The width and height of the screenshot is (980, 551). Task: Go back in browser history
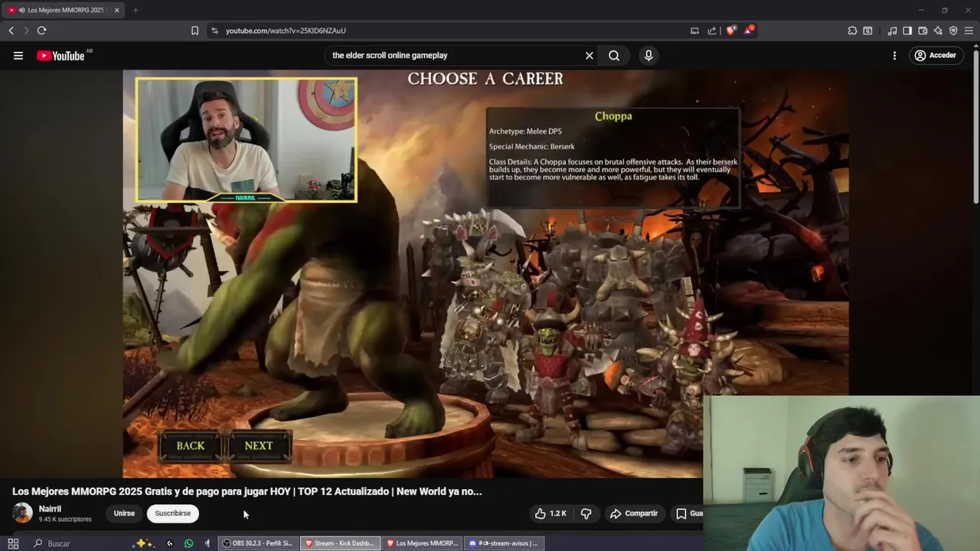11,31
